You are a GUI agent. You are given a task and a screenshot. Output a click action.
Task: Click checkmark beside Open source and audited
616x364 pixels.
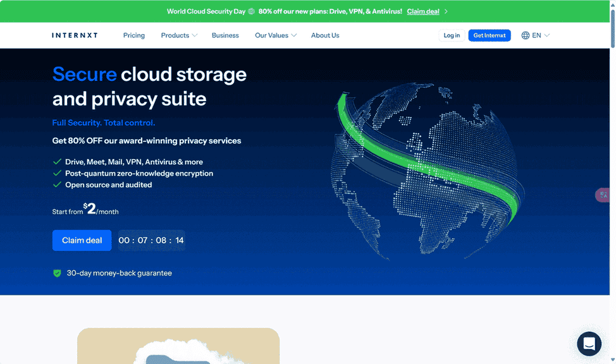click(57, 185)
